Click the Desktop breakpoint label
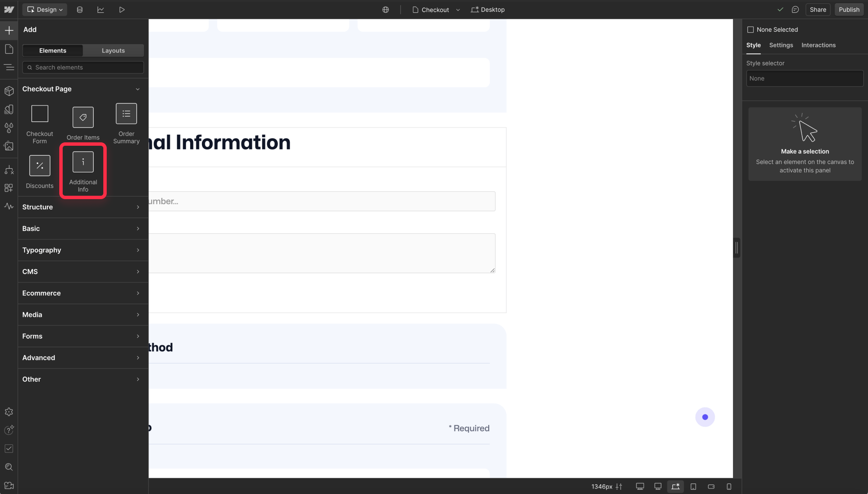The image size is (868, 494). point(488,9)
